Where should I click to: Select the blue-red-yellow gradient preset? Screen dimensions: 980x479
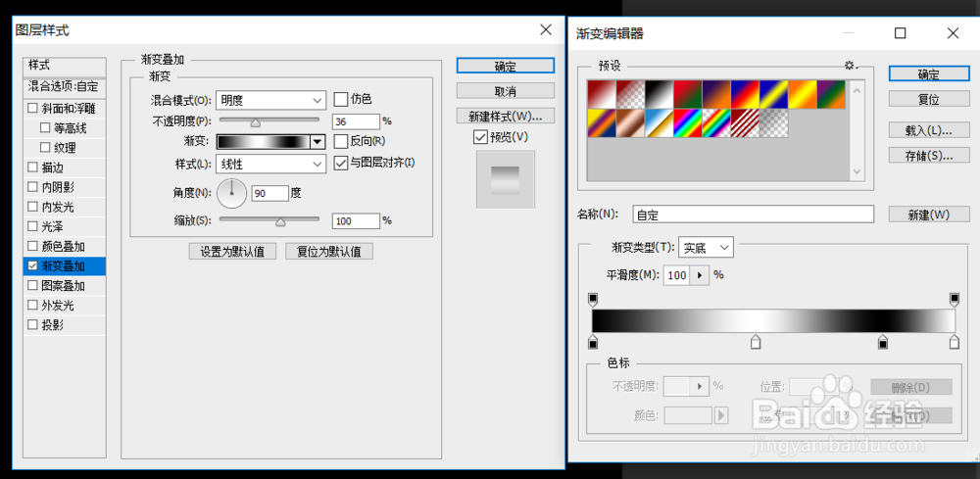[745, 94]
